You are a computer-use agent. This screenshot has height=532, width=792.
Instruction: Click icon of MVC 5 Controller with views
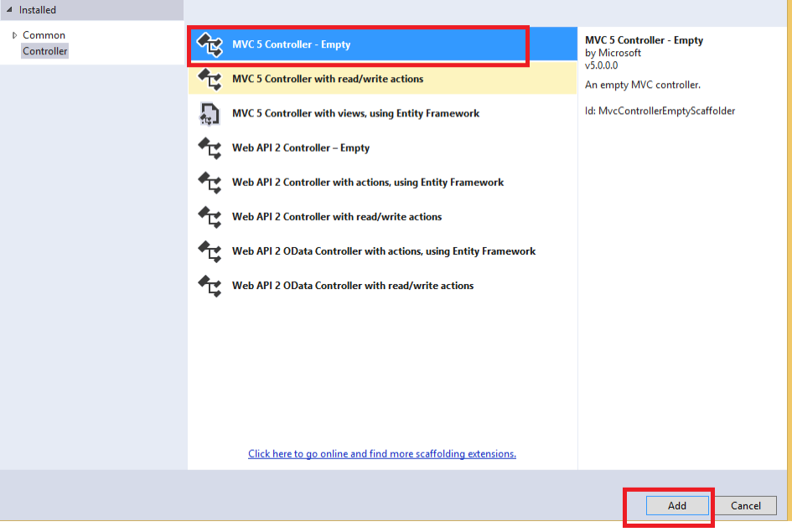pyautogui.click(x=210, y=114)
